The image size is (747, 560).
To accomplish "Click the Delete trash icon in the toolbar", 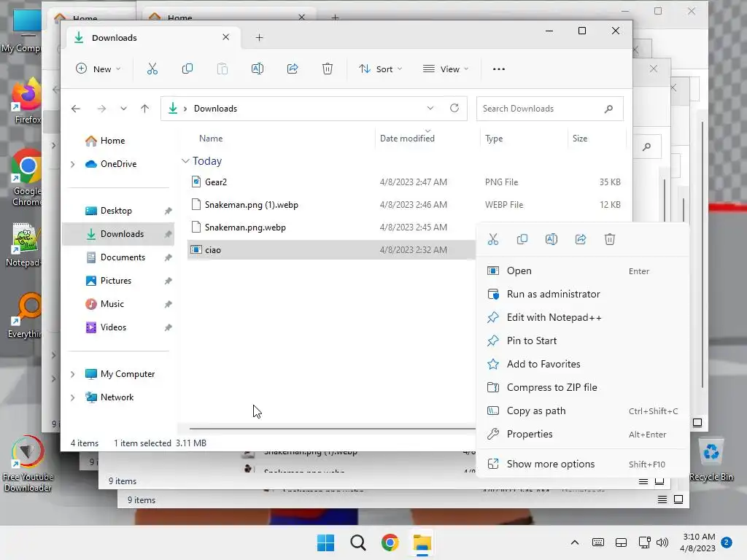I will click(x=328, y=69).
